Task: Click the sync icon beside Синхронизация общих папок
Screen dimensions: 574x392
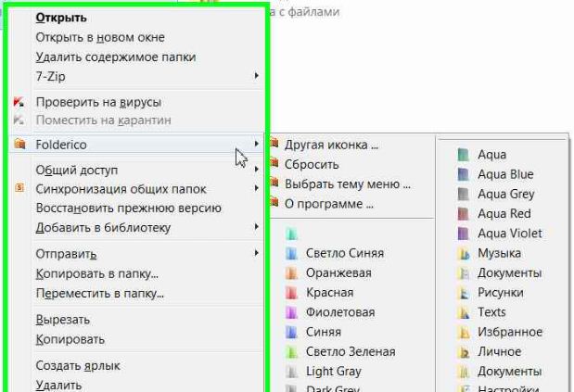Action: (19, 188)
